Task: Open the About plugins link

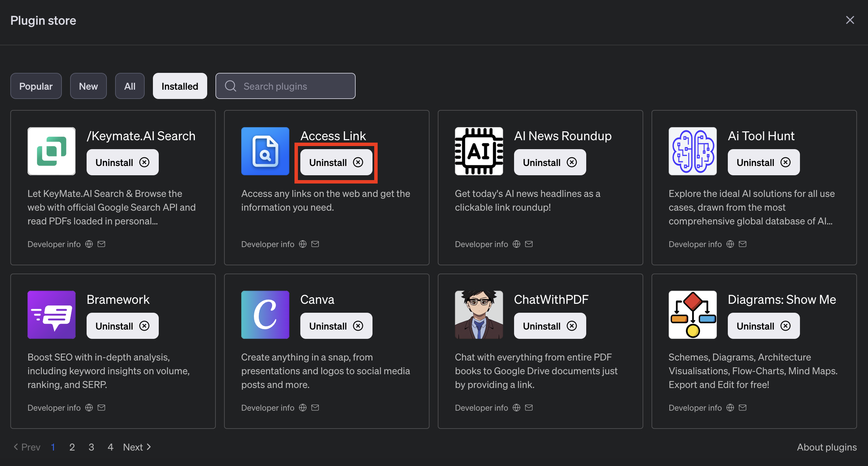Action: (826, 447)
